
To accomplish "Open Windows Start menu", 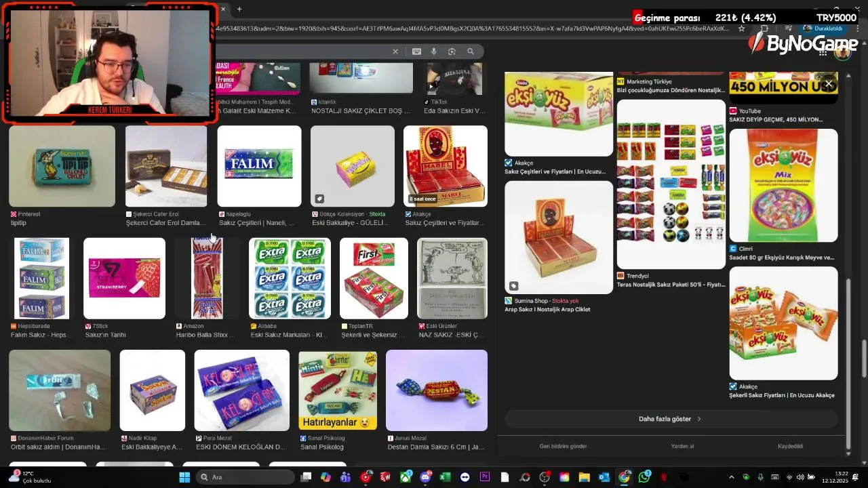I will click(x=184, y=477).
